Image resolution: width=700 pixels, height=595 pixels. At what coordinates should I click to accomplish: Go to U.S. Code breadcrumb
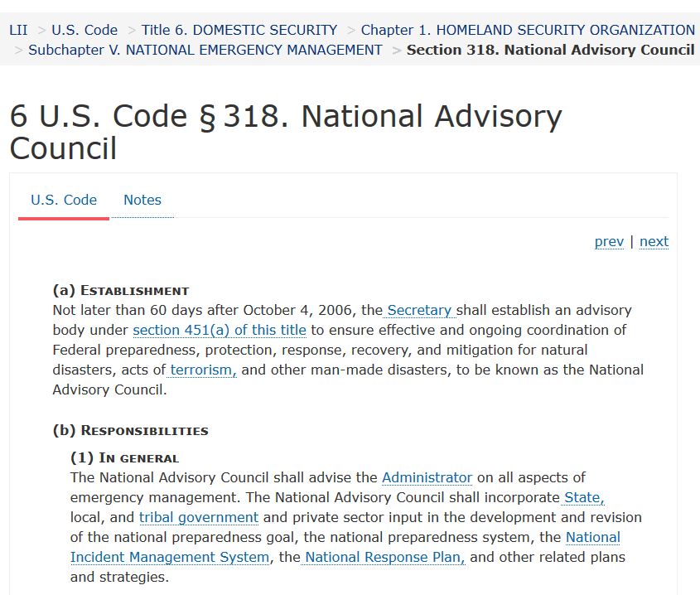(x=84, y=30)
